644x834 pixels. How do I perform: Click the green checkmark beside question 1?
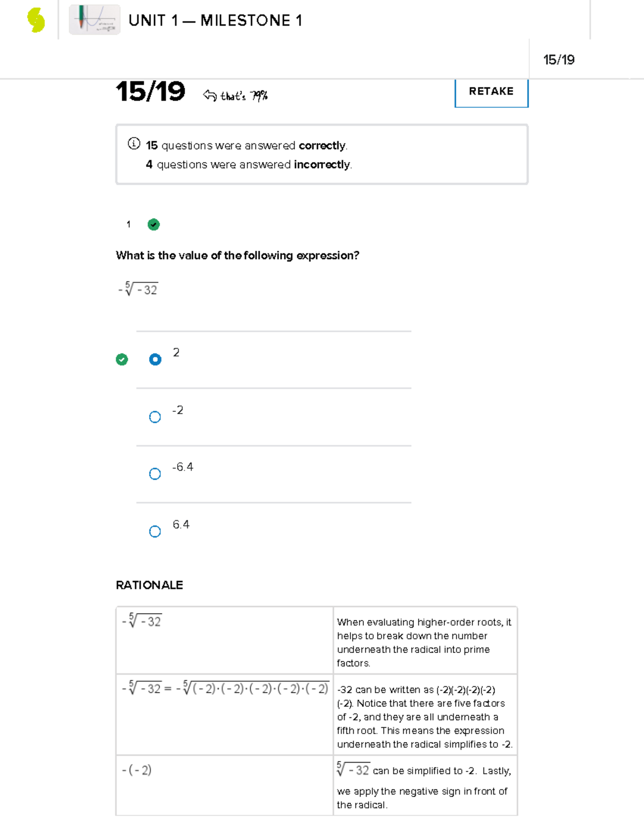tap(153, 224)
